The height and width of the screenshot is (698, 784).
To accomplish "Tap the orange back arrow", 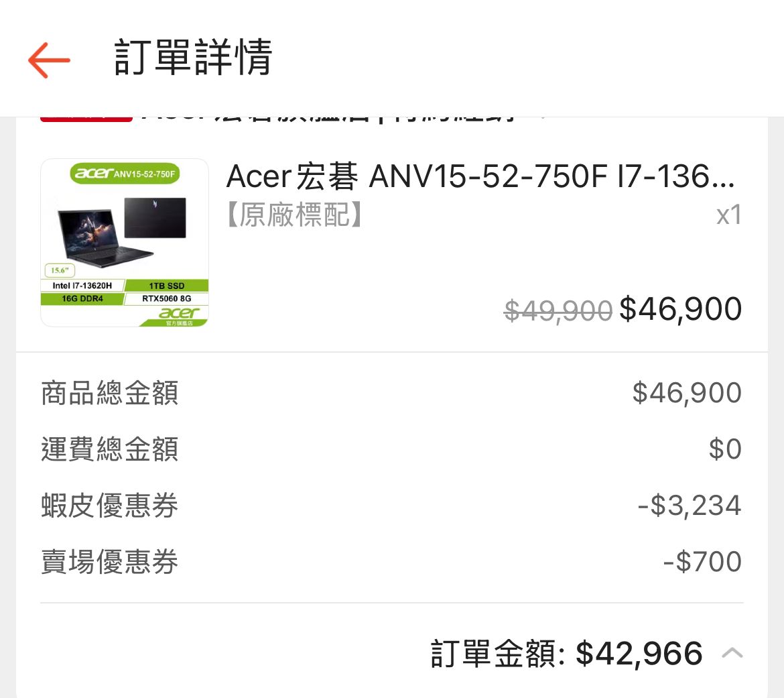I will pyautogui.click(x=49, y=60).
